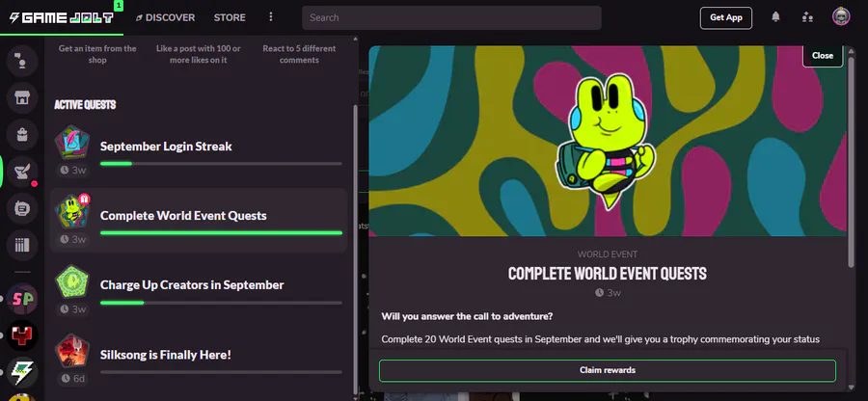Open the robot face sidebar icon

(22, 208)
